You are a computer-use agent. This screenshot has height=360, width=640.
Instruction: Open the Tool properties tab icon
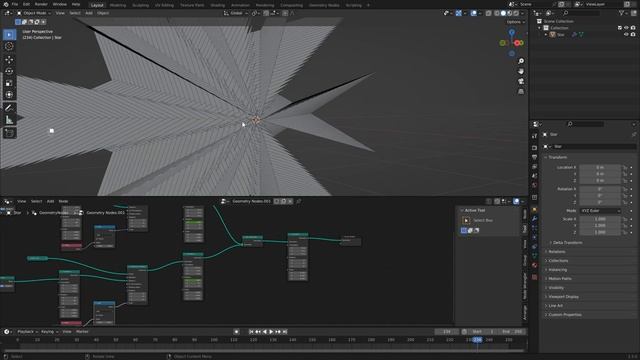point(534,136)
